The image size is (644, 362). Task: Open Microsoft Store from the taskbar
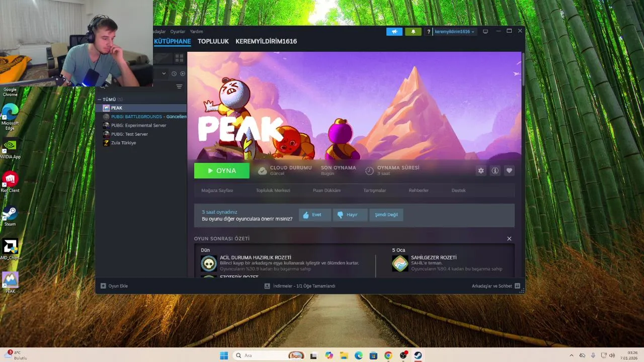(x=373, y=355)
